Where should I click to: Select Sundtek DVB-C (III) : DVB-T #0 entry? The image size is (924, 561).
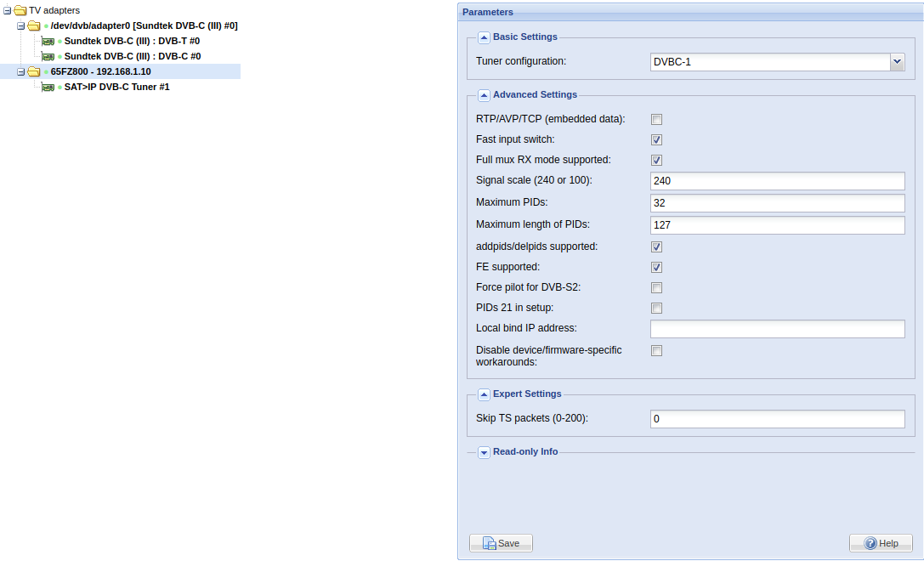pyautogui.click(x=132, y=42)
